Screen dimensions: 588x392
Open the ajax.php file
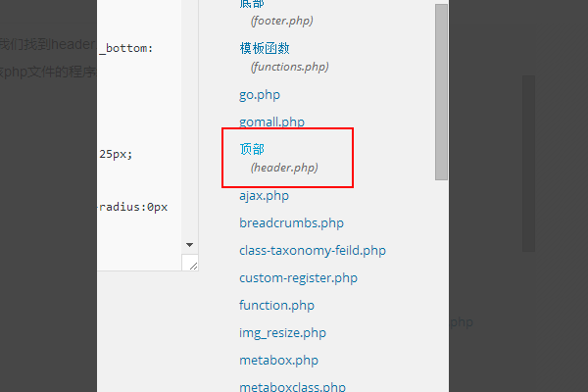(259, 196)
